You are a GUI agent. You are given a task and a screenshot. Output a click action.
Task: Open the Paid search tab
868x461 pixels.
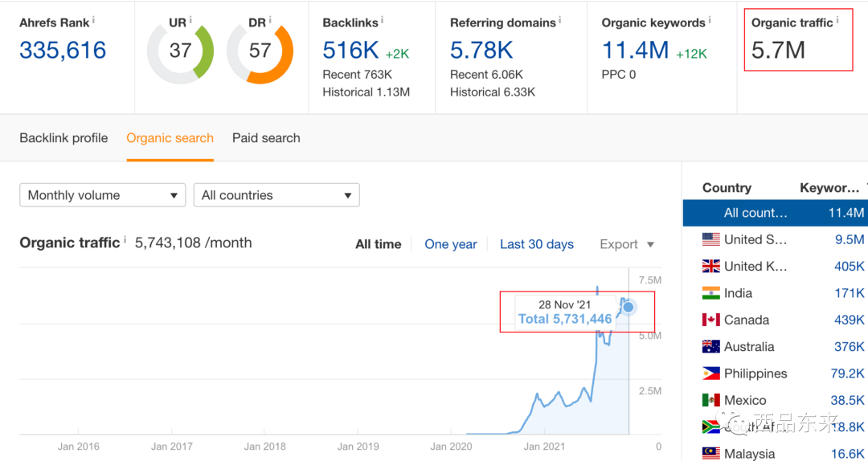(266, 138)
